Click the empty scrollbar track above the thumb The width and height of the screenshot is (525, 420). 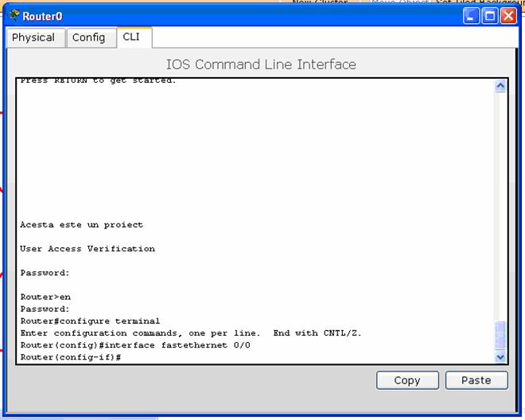[x=500, y=207]
